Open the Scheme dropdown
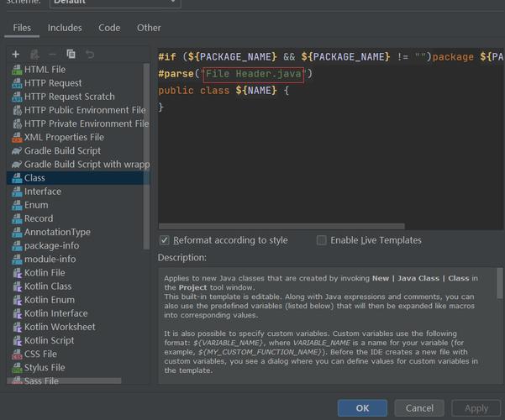Screen dimensions: 505x420 point(115,3)
